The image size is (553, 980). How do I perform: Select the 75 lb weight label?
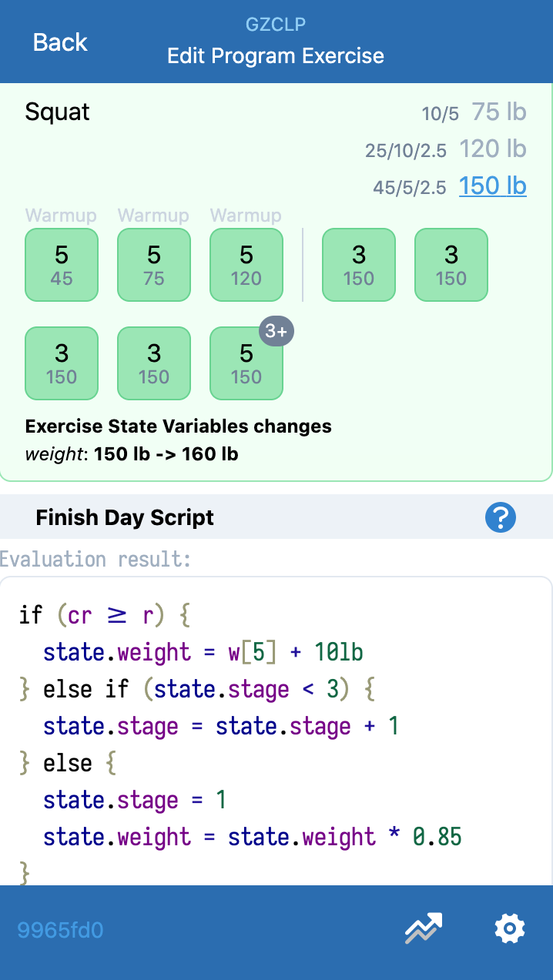point(498,112)
